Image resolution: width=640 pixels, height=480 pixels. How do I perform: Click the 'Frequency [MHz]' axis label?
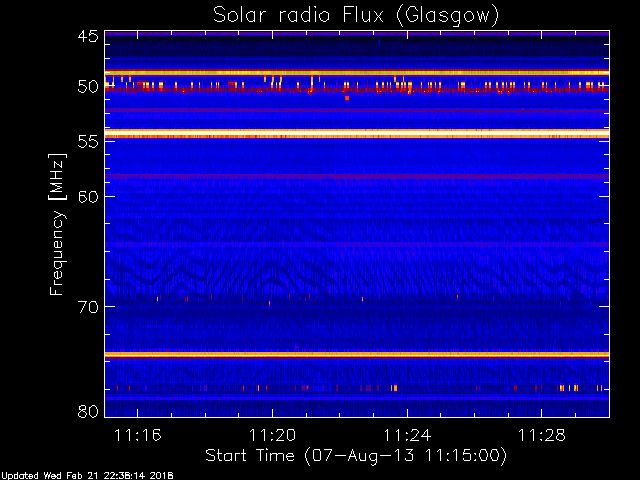[x=57, y=224]
